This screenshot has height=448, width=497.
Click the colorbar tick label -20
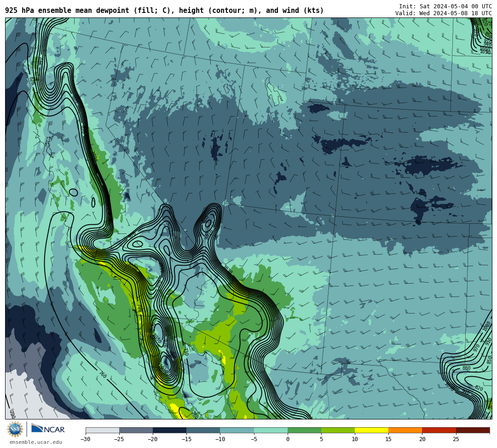click(x=153, y=439)
